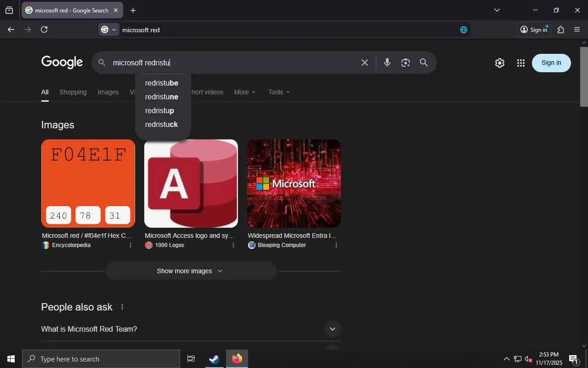Go back to the previous page
The width and height of the screenshot is (588, 368).
(x=11, y=29)
